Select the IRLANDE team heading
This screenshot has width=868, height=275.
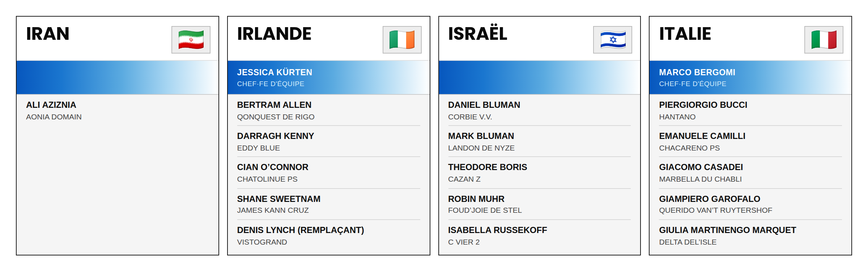click(274, 34)
